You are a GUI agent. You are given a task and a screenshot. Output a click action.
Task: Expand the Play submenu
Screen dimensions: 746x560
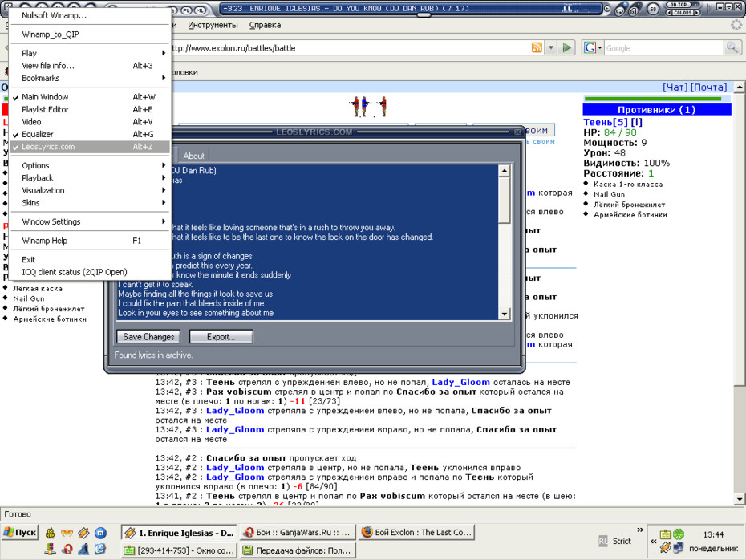click(90, 53)
